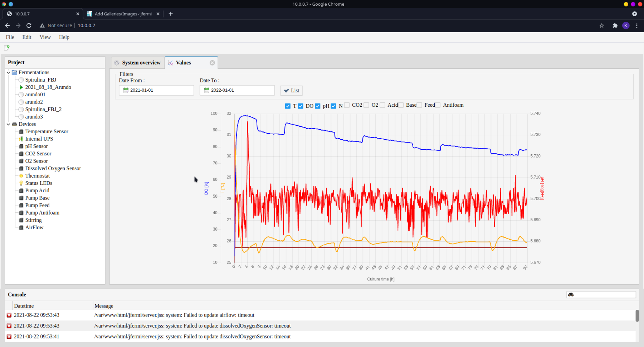The width and height of the screenshot is (644, 347).
Task: Open the Date To calendar icon
Action: pyautogui.click(x=206, y=90)
